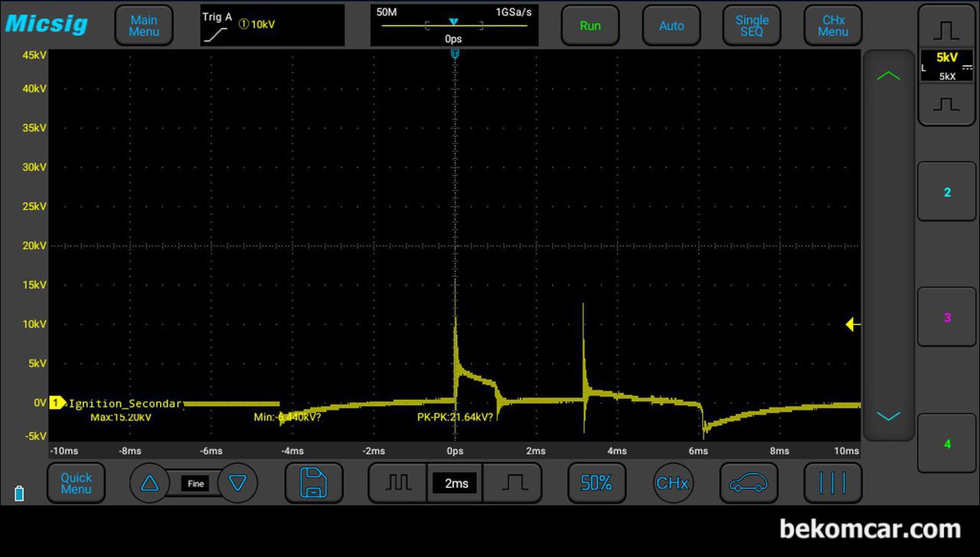The height and width of the screenshot is (557, 980).
Task: Tap the Min measurement readout
Action: [287, 418]
